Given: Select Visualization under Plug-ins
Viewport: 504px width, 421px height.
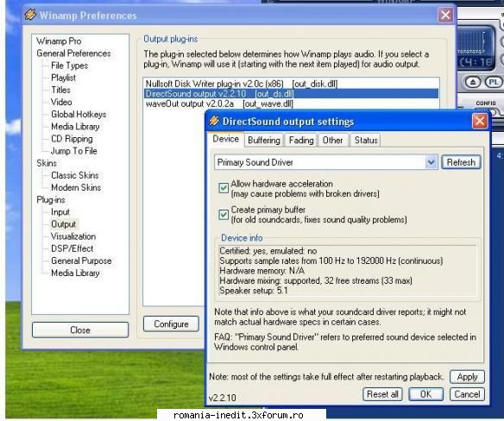Looking at the screenshot, I should (73, 236).
